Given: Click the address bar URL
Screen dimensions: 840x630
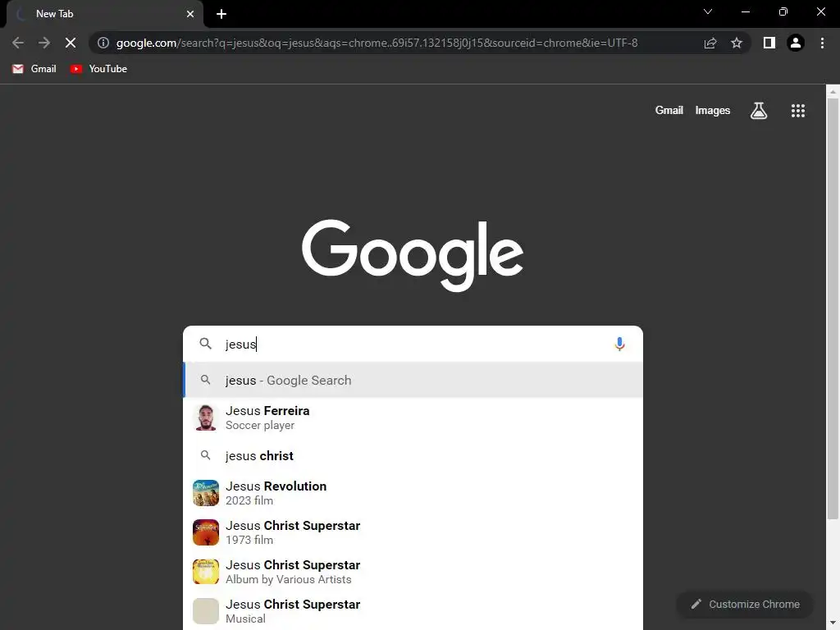Looking at the screenshot, I should click(377, 43).
